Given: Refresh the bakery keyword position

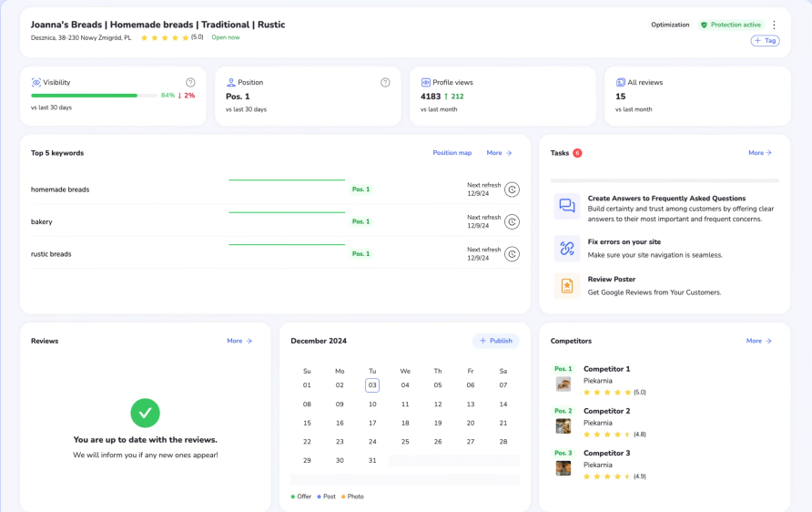Looking at the screenshot, I should pyautogui.click(x=512, y=221).
